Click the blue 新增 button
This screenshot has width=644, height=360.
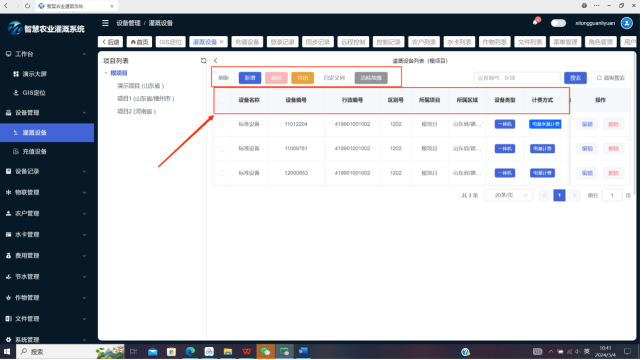pyautogui.click(x=250, y=78)
